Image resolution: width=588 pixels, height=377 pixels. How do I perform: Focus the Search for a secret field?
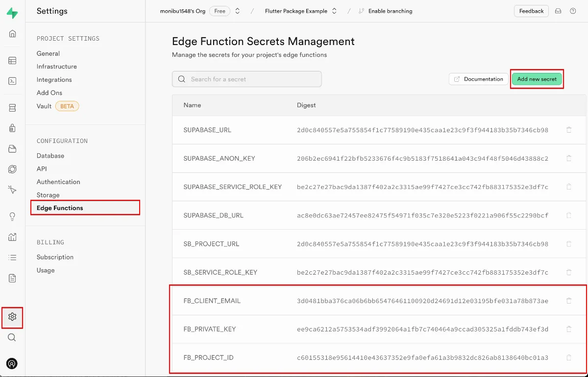247,79
